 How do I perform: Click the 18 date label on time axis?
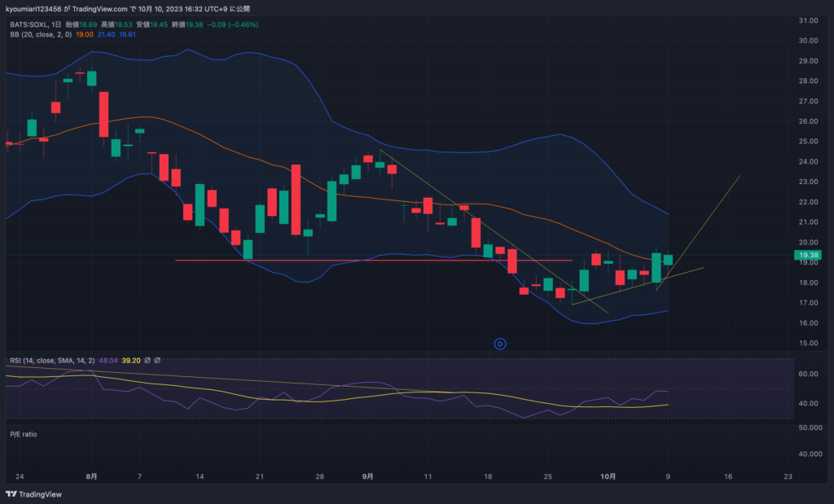[488, 476]
